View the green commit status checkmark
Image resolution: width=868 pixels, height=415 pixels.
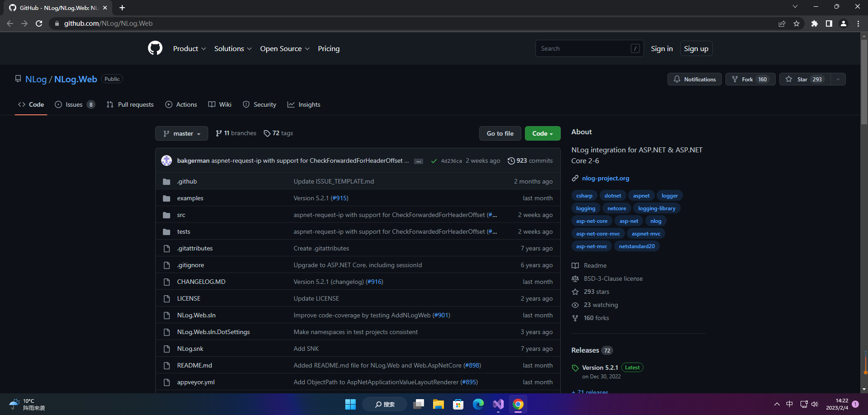(434, 161)
